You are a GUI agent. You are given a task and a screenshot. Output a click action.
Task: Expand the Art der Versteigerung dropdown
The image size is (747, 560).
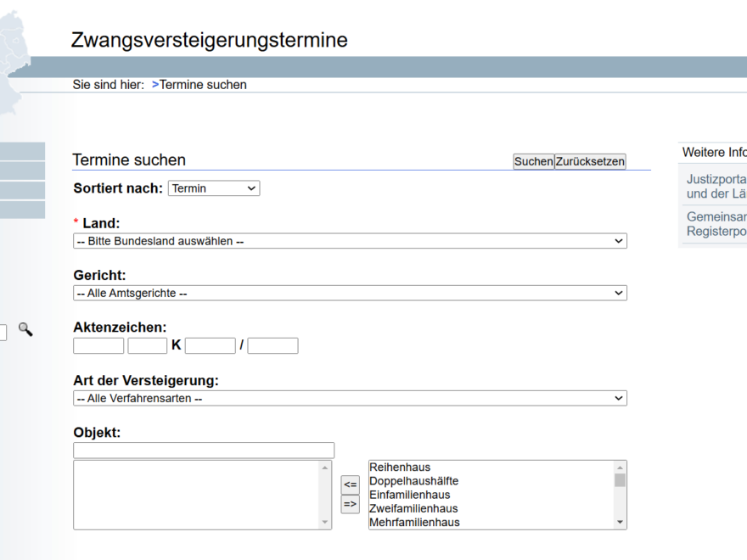point(350,398)
